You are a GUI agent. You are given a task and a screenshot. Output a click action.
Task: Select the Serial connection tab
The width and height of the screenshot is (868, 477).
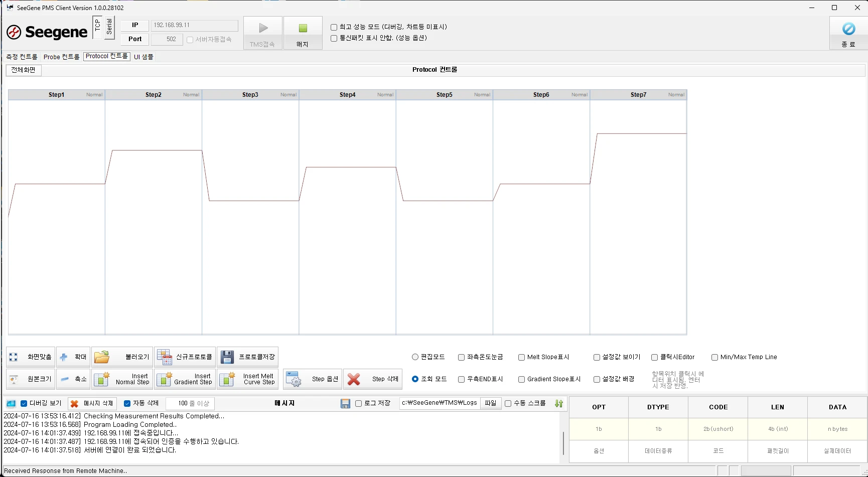[109, 27]
